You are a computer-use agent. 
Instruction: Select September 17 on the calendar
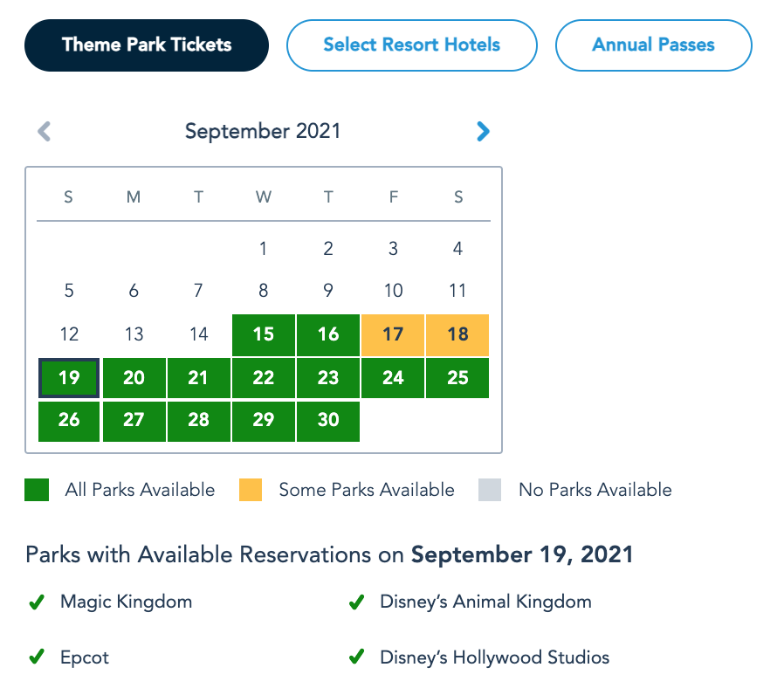(x=393, y=335)
